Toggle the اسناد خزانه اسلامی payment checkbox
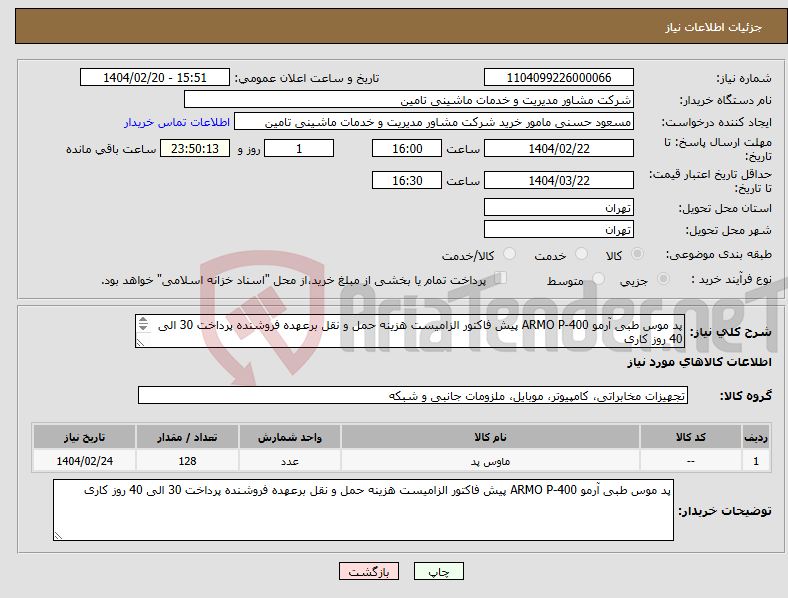This screenshot has height=598, width=788. (501, 278)
